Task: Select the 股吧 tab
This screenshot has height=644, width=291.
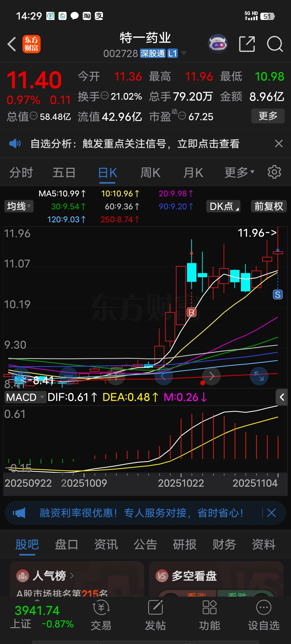Action: coord(27,544)
